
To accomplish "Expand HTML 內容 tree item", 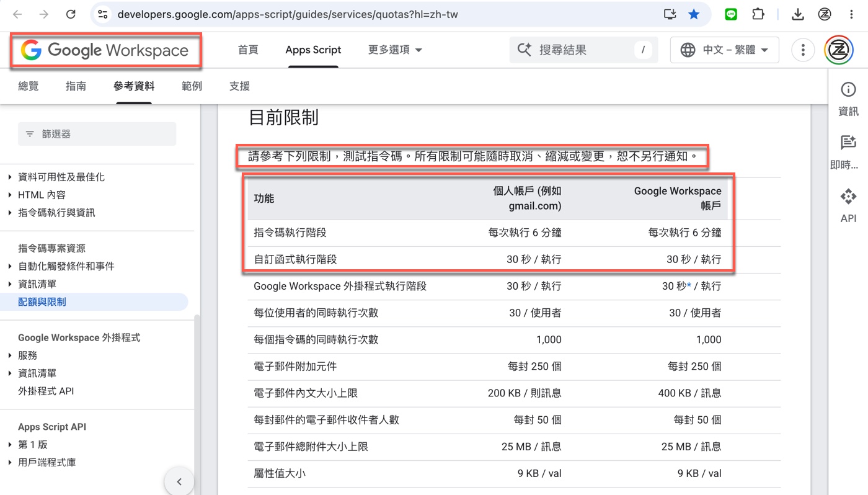I will (x=10, y=195).
